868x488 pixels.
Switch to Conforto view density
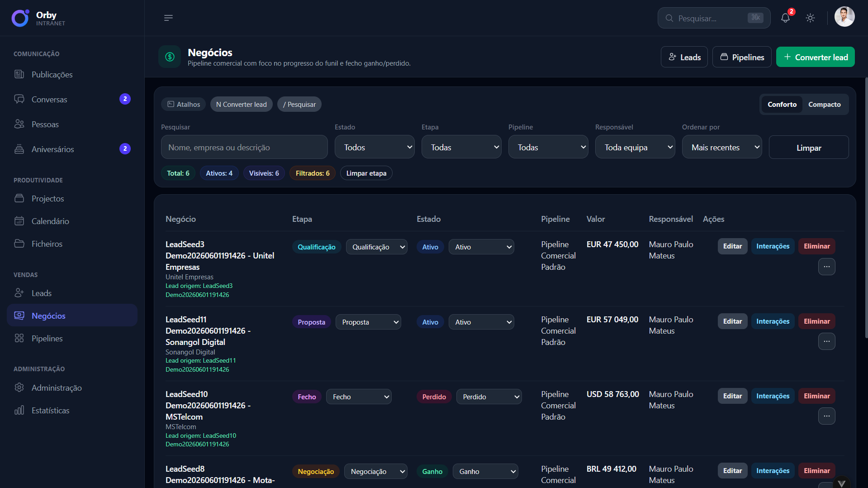coord(782,105)
